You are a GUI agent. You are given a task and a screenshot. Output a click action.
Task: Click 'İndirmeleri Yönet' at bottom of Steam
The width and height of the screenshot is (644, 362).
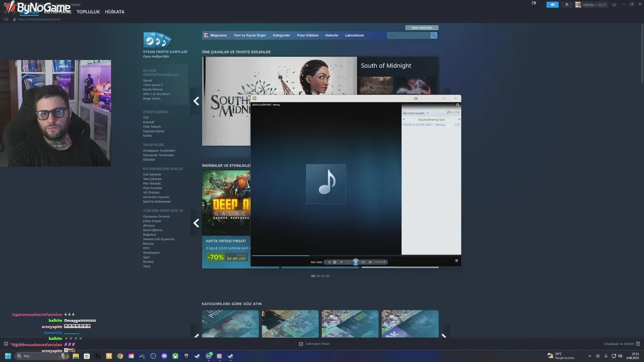315,344
